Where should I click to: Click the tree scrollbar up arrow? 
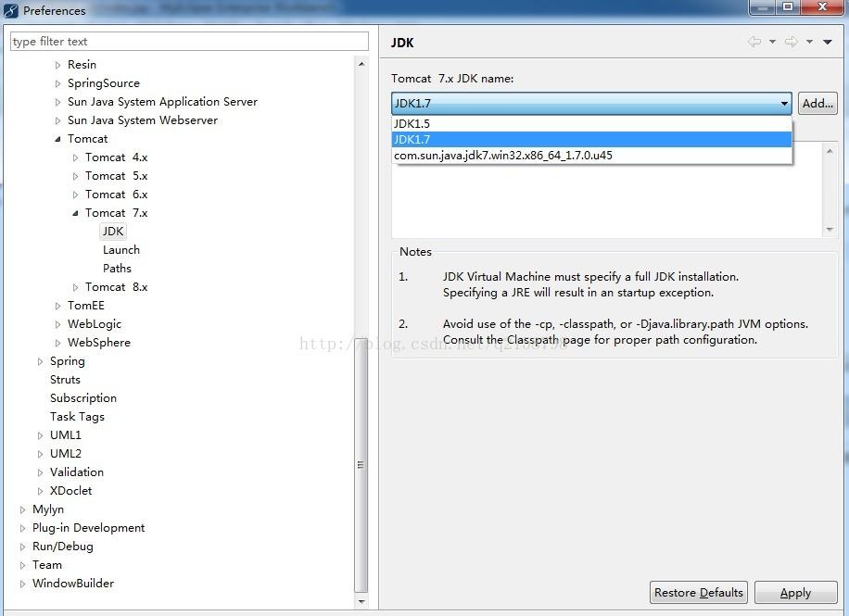click(x=361, y=64)
